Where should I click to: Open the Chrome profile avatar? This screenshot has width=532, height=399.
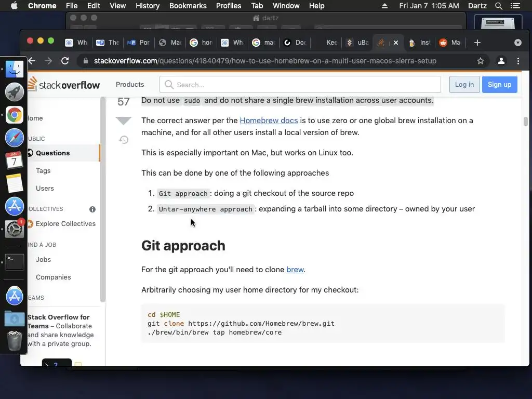501,61
